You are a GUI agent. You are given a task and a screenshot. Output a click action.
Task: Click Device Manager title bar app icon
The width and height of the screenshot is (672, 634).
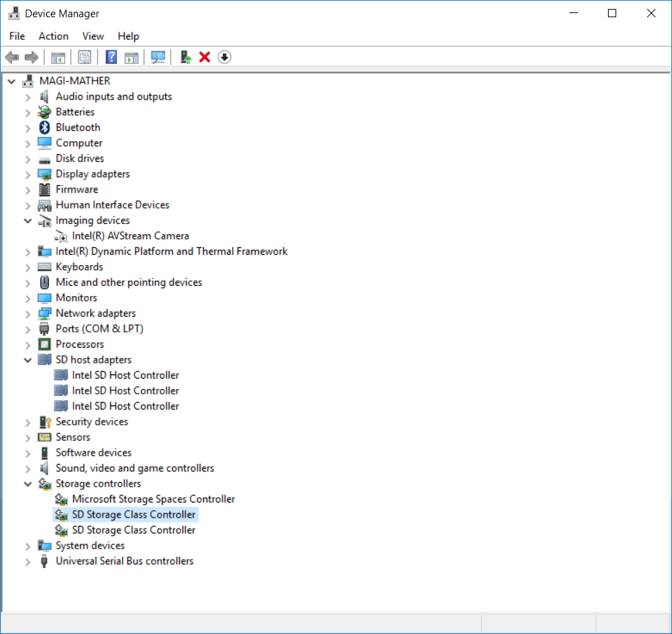click(14, 13)
